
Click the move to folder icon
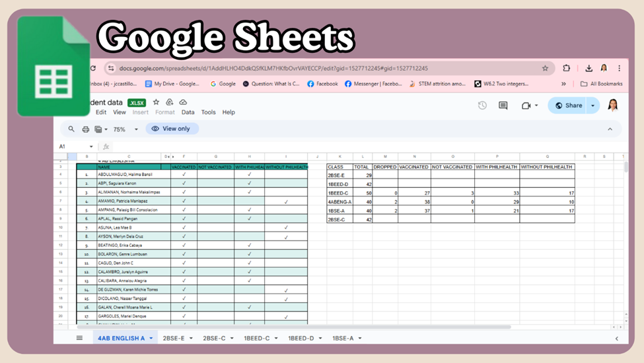[169, 102]
